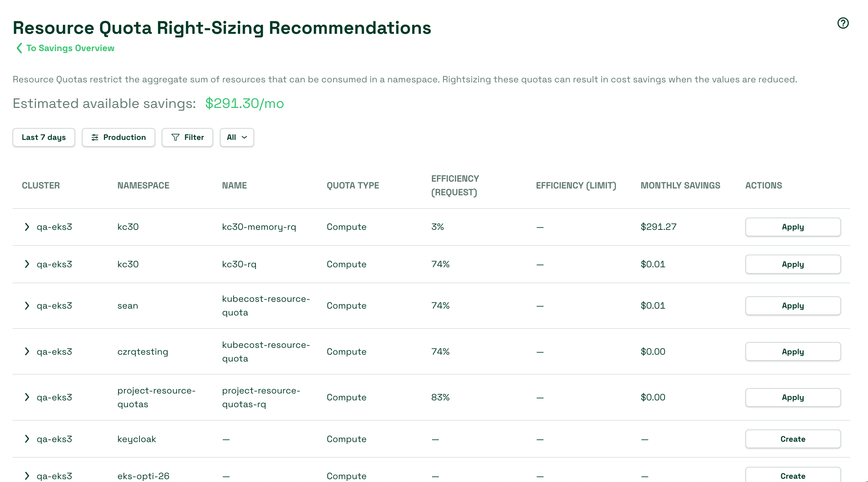Screen dimensions: 868x482
Task: Apply the project-resource-quotas-rq recommendation
Action: coord(793,397)
